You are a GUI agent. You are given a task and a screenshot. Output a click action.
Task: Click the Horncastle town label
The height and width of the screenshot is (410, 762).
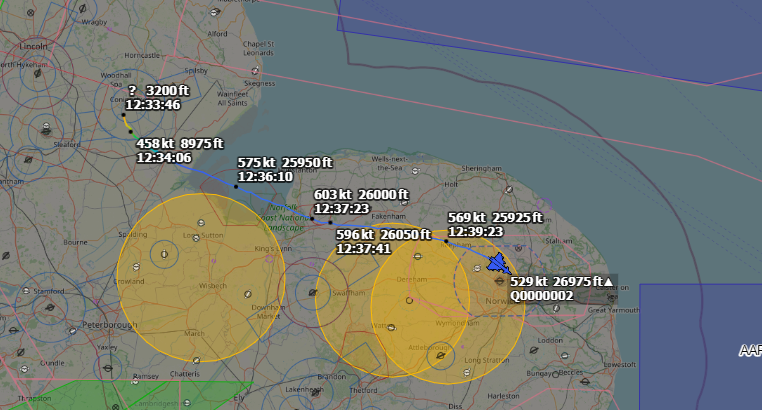(142, 56)
